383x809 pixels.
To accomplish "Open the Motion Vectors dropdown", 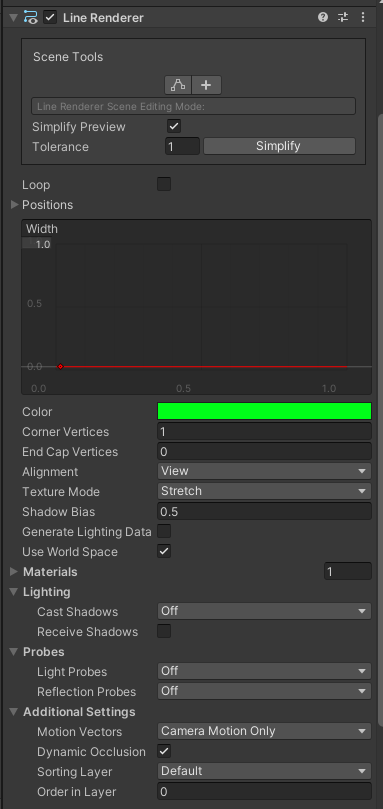I will pos(264,731).
